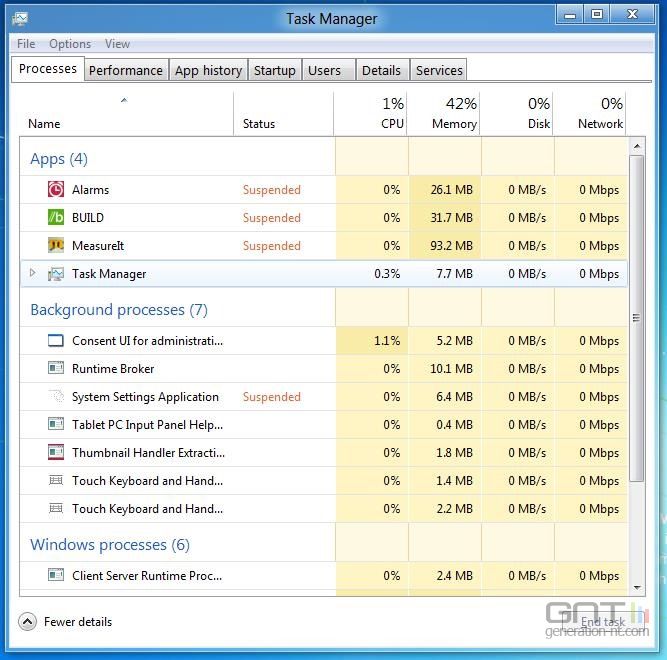667x660 pixels.
Task: Sort by the Memory column header
Action: [x=443, y=114]
